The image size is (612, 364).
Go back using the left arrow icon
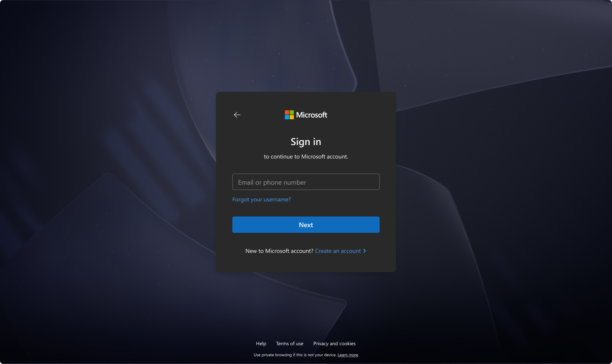click(x=237, y=115)
